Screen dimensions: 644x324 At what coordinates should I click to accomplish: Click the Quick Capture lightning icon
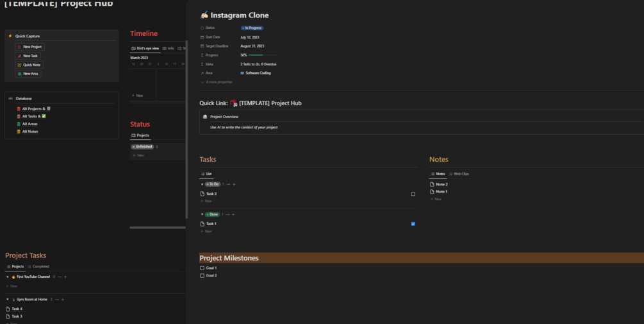point(10,36)
